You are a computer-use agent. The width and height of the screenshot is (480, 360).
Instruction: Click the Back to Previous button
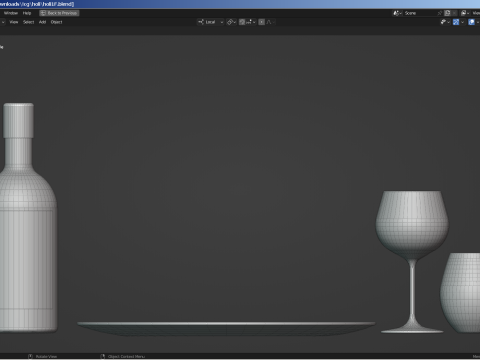tap(59, 13)
